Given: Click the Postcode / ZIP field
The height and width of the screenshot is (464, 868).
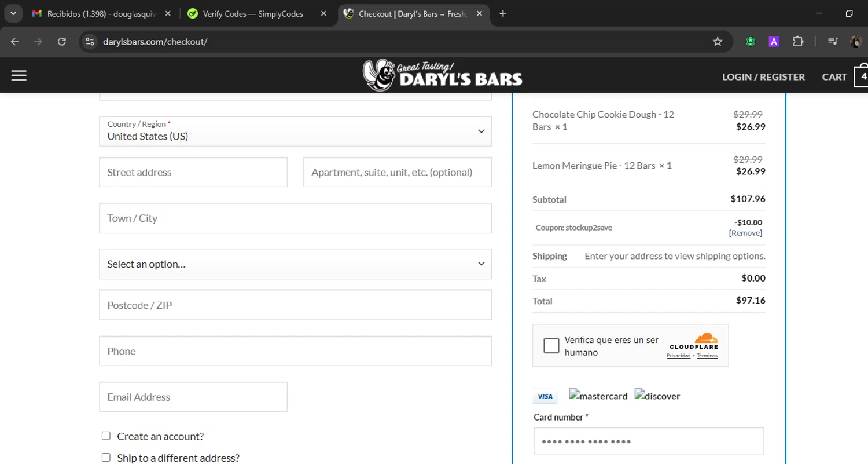Looking at the screenshot, I should (x=295, y=305).
